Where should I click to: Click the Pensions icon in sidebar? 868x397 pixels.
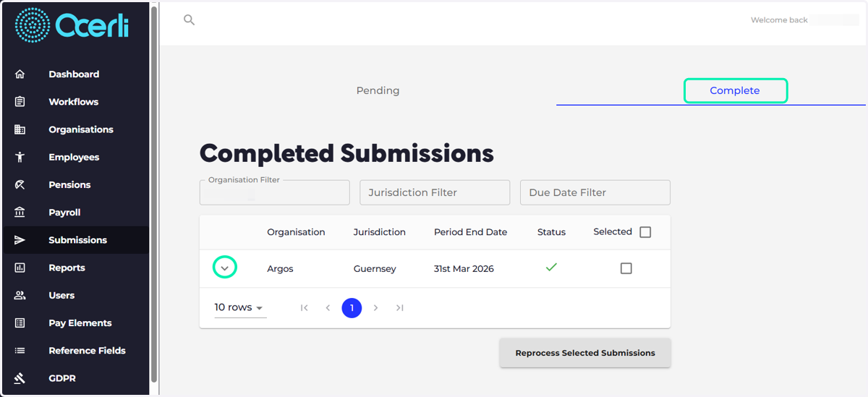(x=20, y=184)
